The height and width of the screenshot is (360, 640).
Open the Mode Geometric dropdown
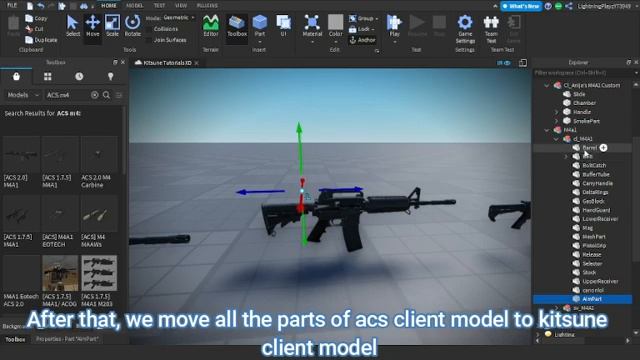tap(179, 18)
